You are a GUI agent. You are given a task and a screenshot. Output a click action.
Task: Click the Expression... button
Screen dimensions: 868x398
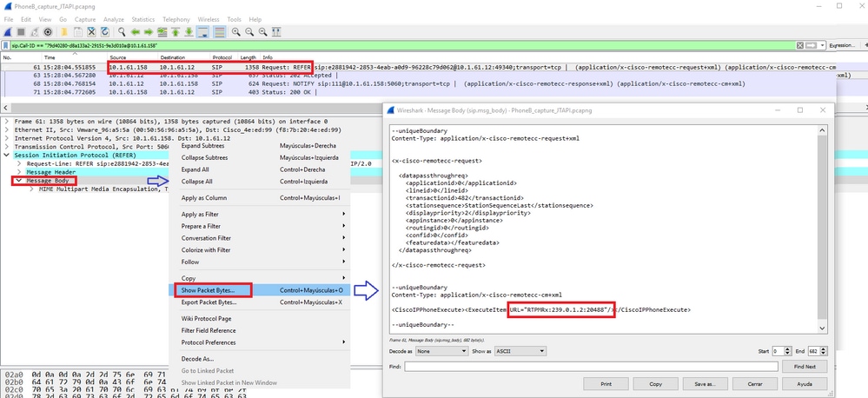tap(841, 45)
